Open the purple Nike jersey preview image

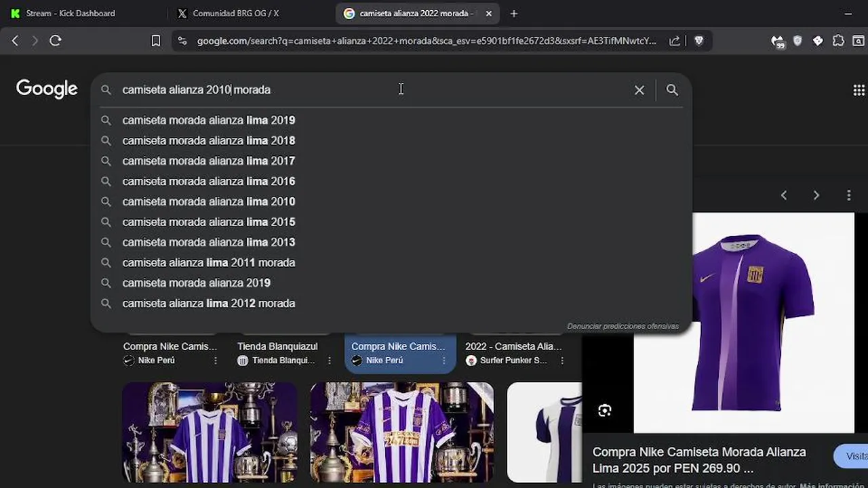[x=744, y=323]
